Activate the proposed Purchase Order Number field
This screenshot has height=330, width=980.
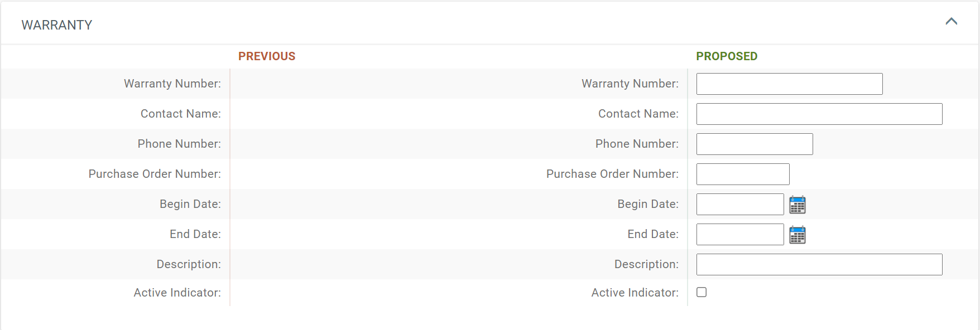pyautogui.click(x=743, y=174)
